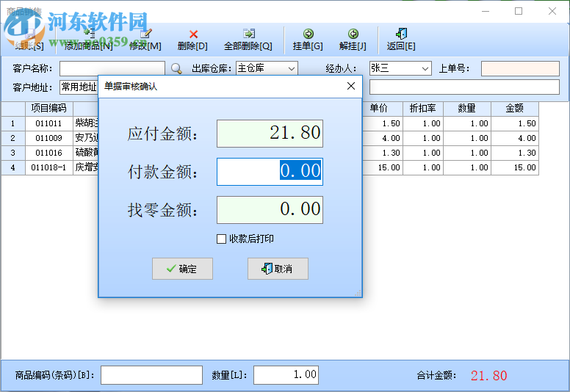The width and height of the screenshot is (570, 392).
Task: Click the 客户地址 field showing 常用地址
Action: click(79, 87)
